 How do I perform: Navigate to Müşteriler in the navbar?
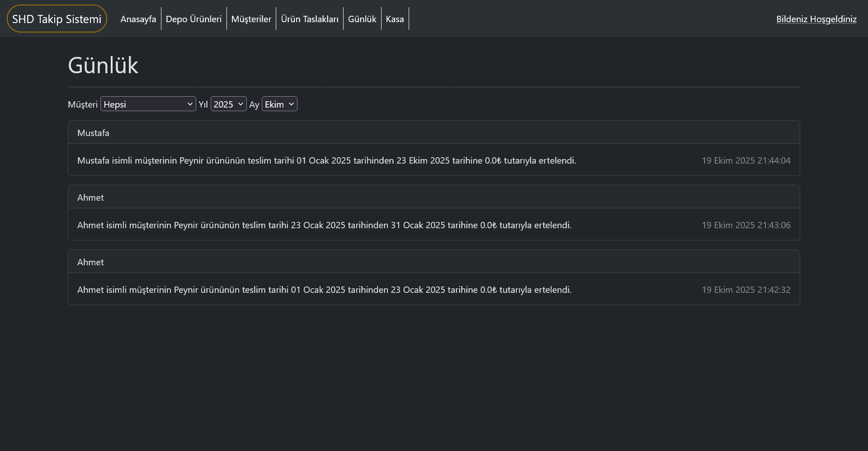pyautogui.click(x=251, y=19)
